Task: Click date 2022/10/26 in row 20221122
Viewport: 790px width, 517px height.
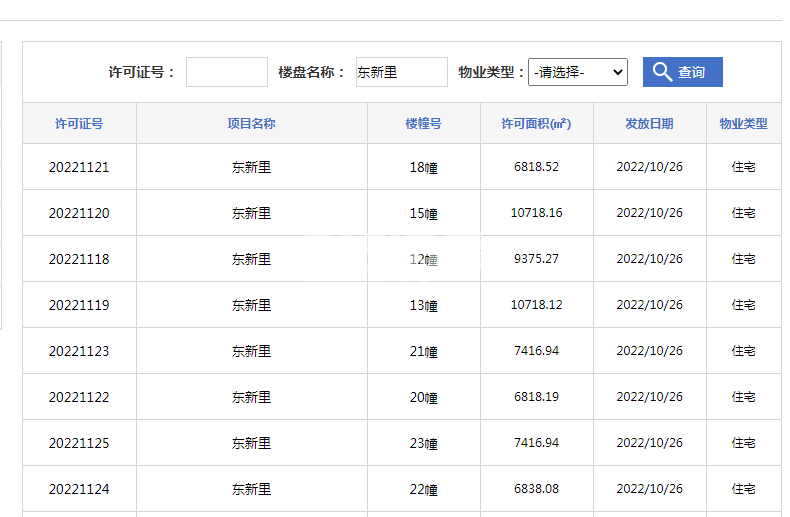Action: click(649, 397)
